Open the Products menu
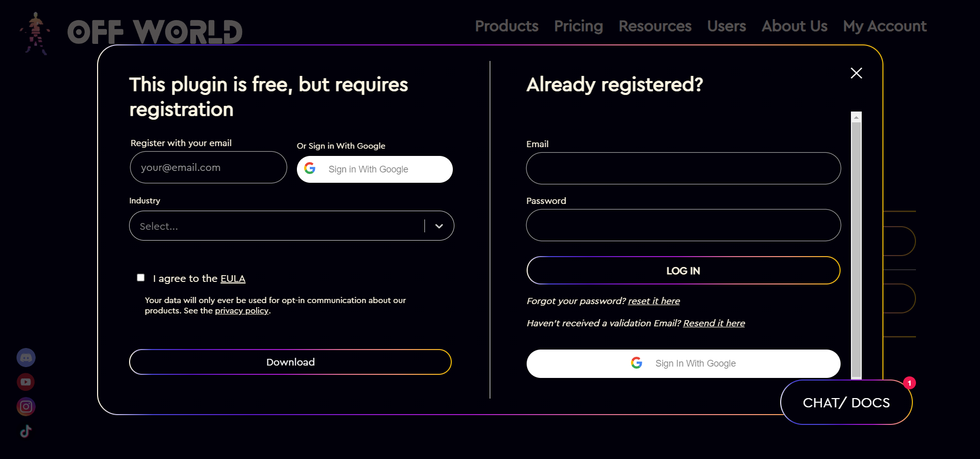This screenshot has height=459, width=980. (x=507, y=26)
